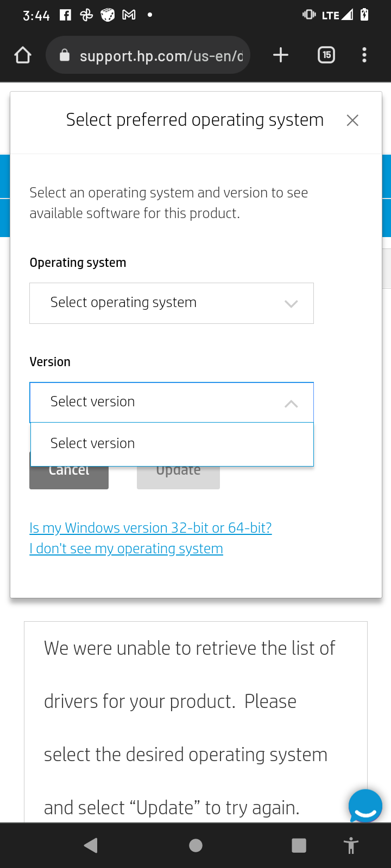Open the 32-bit or 64-bit Windows link
Image resolution: width=391 pixels, height=868 pixels.
[150, 528]
